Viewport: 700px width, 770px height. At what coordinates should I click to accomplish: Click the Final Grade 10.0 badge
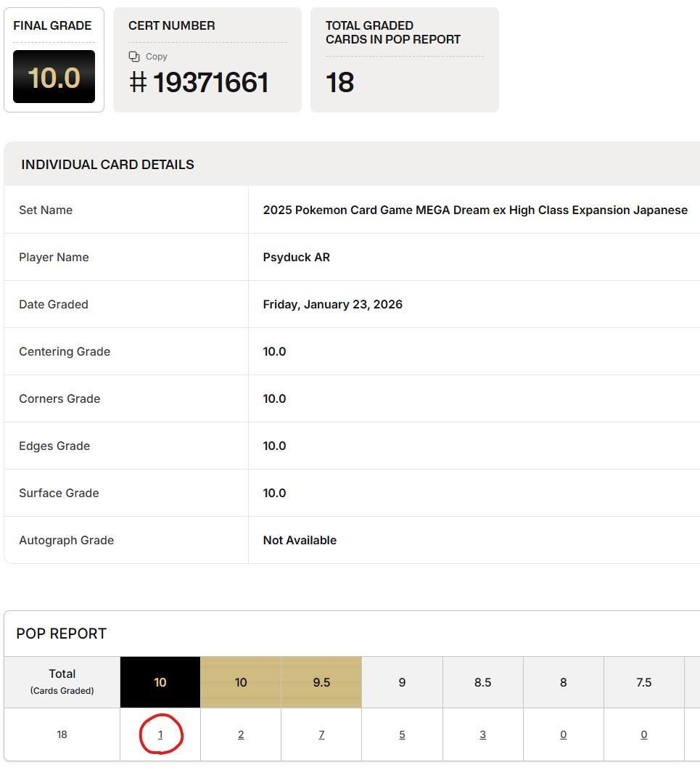[54, 77]
